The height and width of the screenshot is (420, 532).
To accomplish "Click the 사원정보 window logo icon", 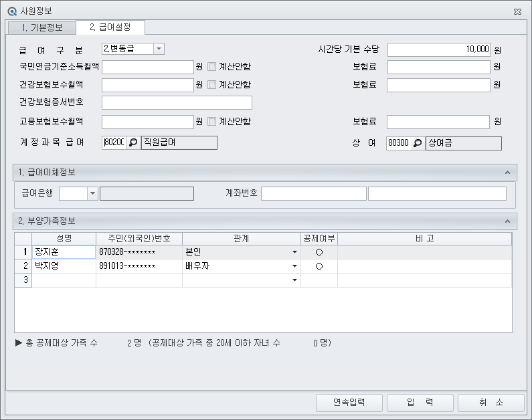I will (x=12, y=11).
